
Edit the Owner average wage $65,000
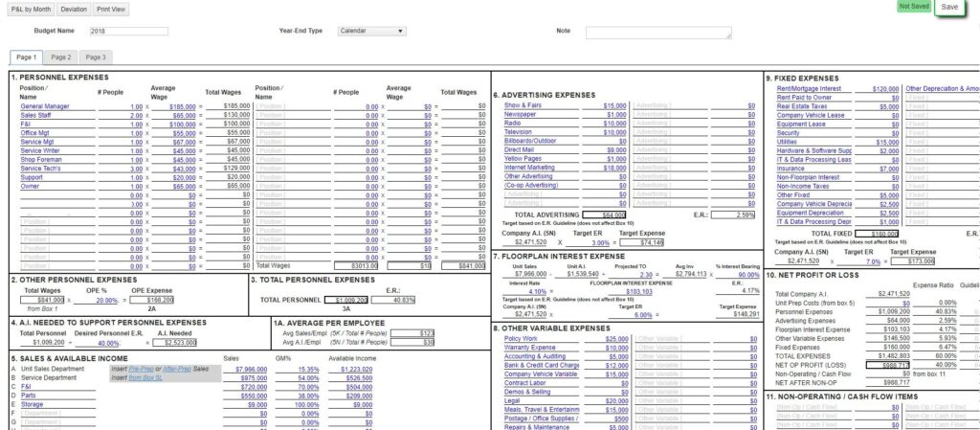click(x=174, y=186)
